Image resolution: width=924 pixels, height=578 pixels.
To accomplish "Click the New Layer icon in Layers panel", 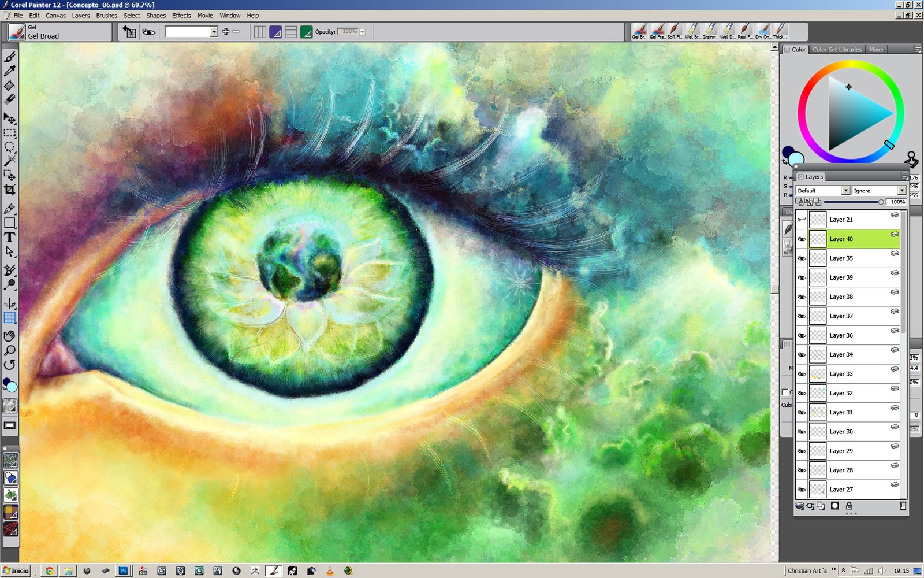I will 821,506.
